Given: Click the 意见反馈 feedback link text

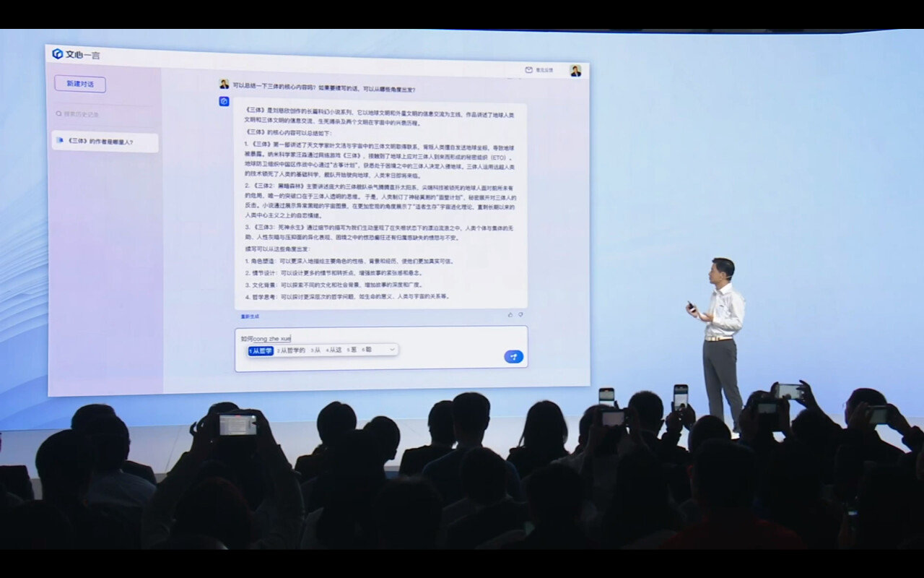Looking at the screenshot, I should pos(544,70).
